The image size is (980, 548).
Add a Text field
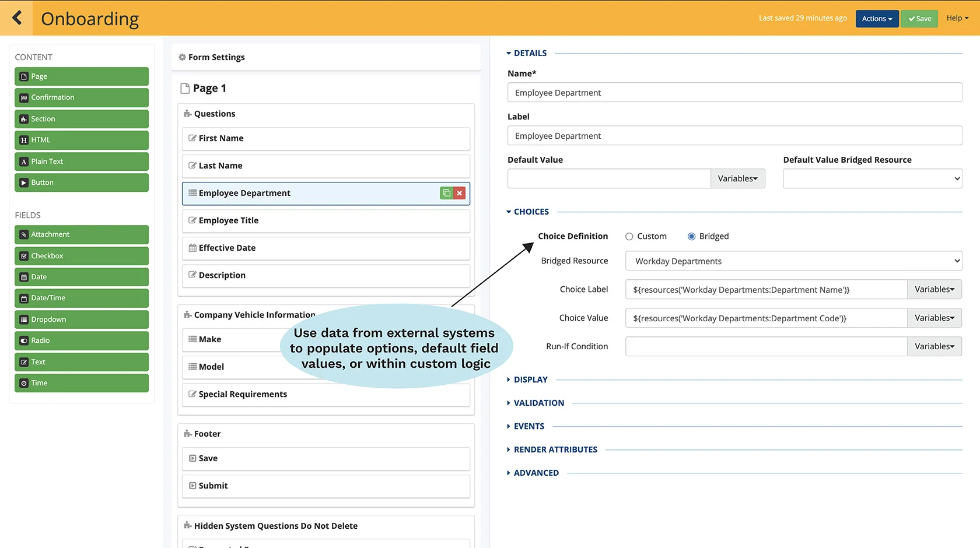82,362
